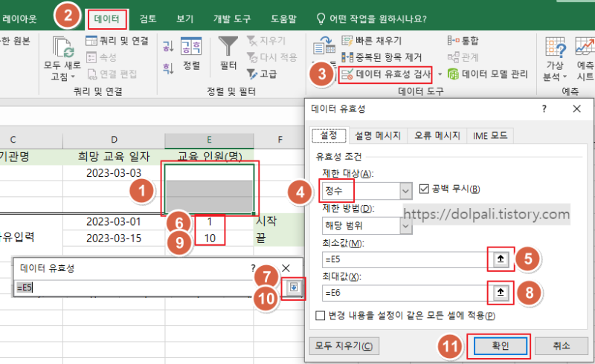595x364 pixels.
Task: Expand the 데이터 유효성 검사 dropdown arrow
Action: pos(440,74)
